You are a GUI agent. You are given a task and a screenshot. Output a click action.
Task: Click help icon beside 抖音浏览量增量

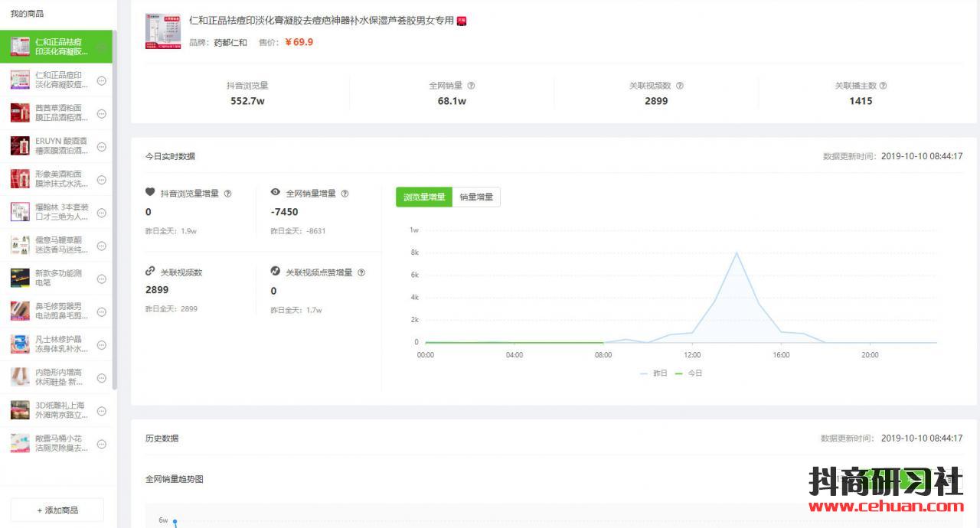227,194
